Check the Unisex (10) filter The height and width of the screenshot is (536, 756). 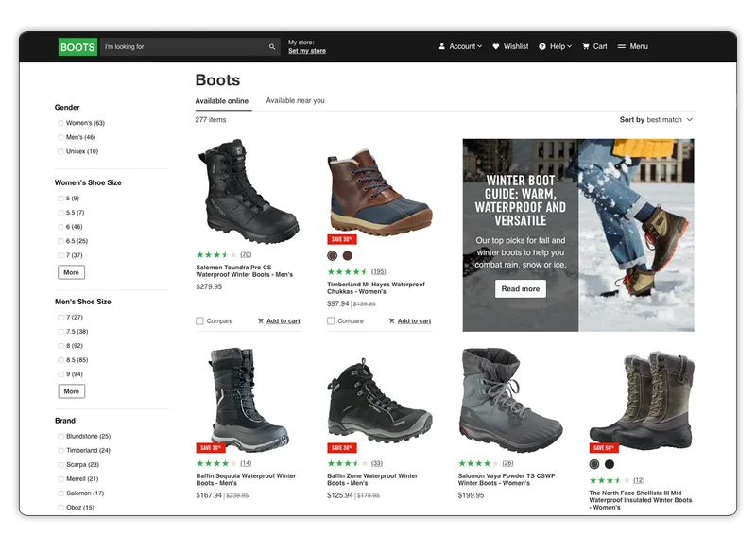point(60,151)
